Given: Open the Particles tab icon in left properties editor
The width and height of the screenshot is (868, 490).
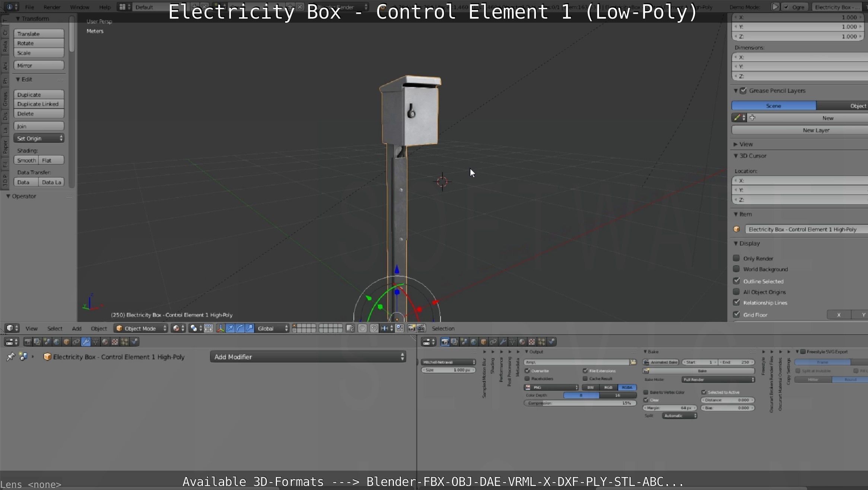Looking at the screenshot, I should [x=124, y=342].
